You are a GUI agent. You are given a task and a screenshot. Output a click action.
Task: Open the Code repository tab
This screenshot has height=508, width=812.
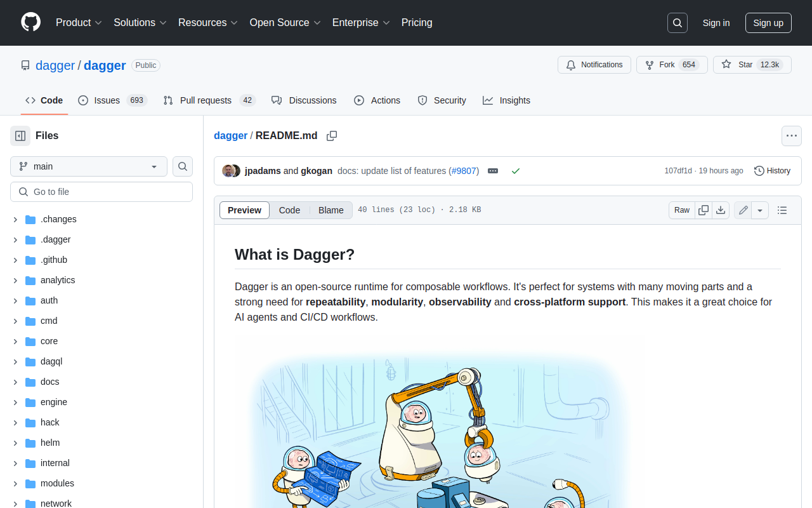point(44,100)
